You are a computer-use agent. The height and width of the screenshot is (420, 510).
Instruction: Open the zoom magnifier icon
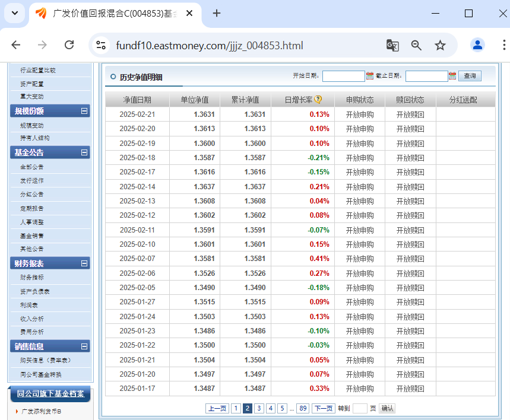click(x=416, y=45)
